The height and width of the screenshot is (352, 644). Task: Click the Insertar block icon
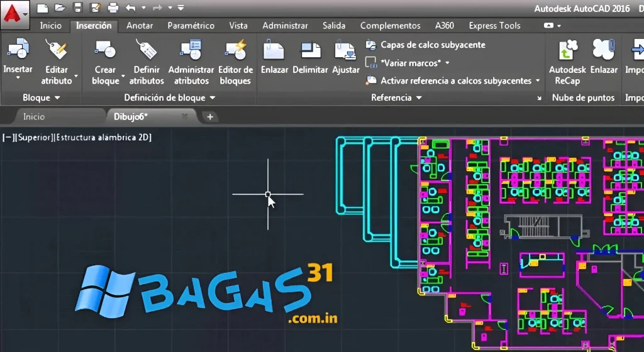pyautogui.click(x=18, y=50)
